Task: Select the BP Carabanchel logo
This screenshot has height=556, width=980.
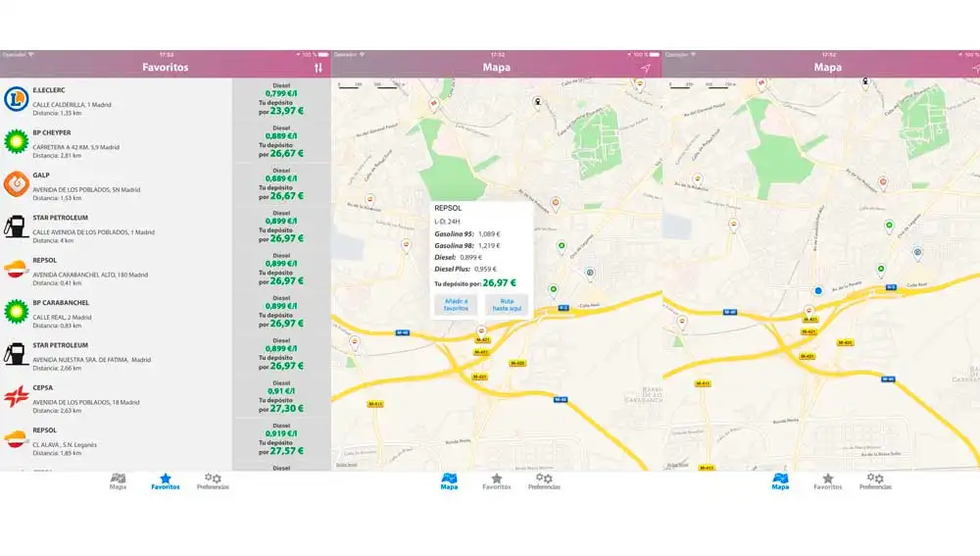Action: pyautogui.click(x=17, y=312)
